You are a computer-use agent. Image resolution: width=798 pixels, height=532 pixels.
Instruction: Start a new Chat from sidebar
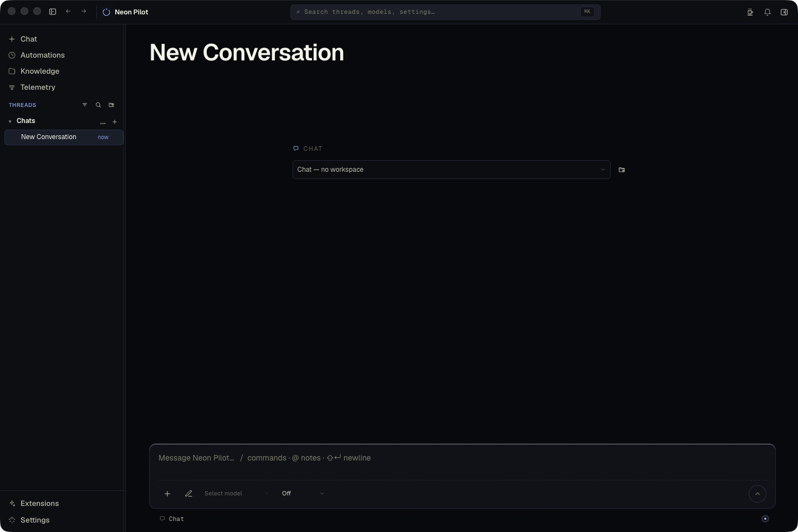point(62,39)
